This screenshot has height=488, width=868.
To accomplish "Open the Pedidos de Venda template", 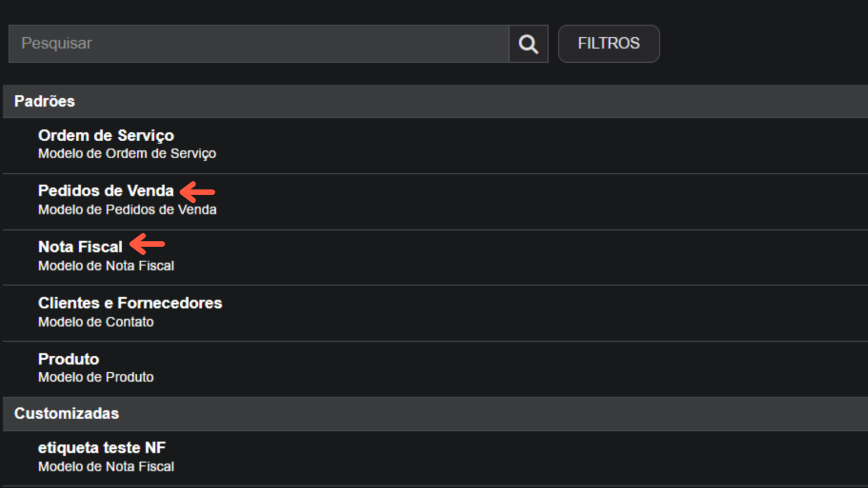I will [x=106, y=191].
